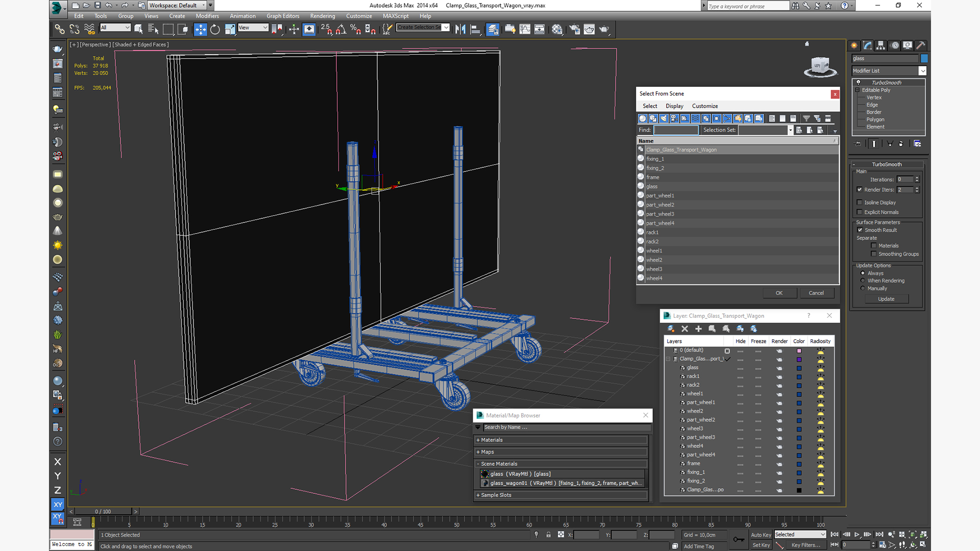The image size is (980, 551).
Task: Open Customize menu in Select From Scene
Action: pyautogui.click(x=705, y=106)
